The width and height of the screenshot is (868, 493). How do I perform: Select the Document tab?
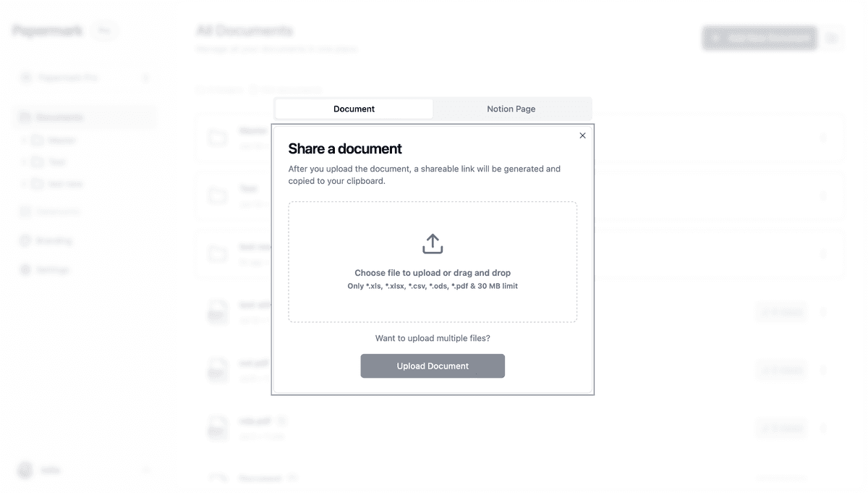click(x=354, y=109)
